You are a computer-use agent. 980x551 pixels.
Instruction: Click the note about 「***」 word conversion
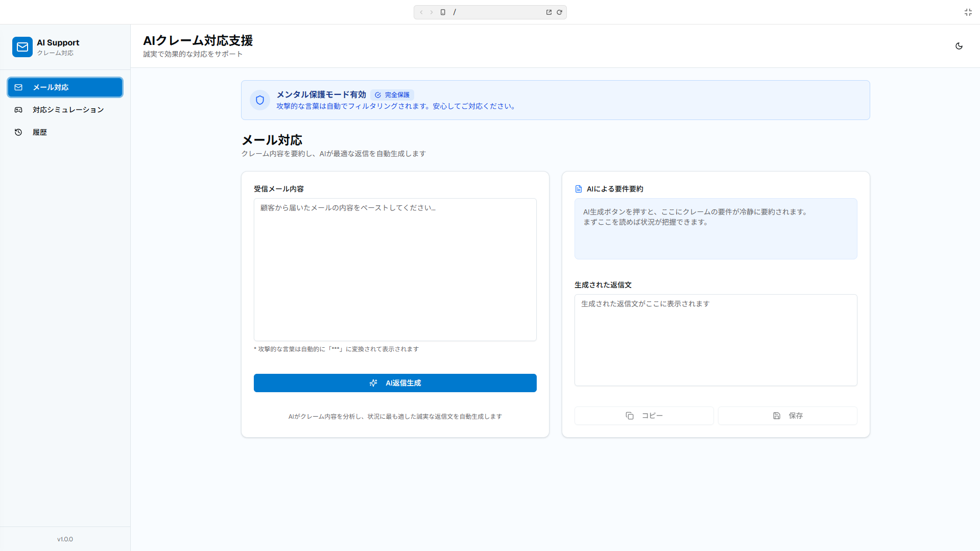pos(337,349)
